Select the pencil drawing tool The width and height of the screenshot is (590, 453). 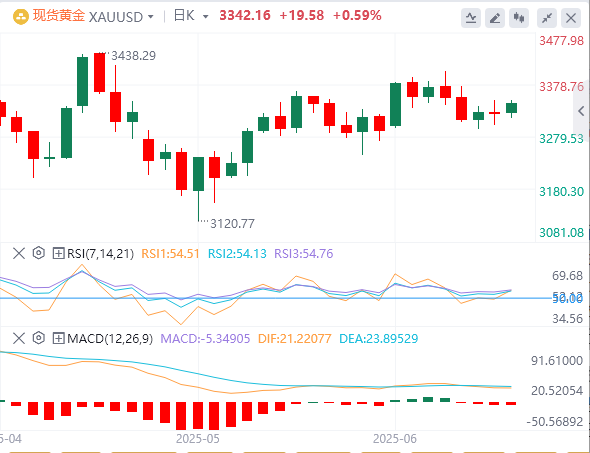click(495, 18)
